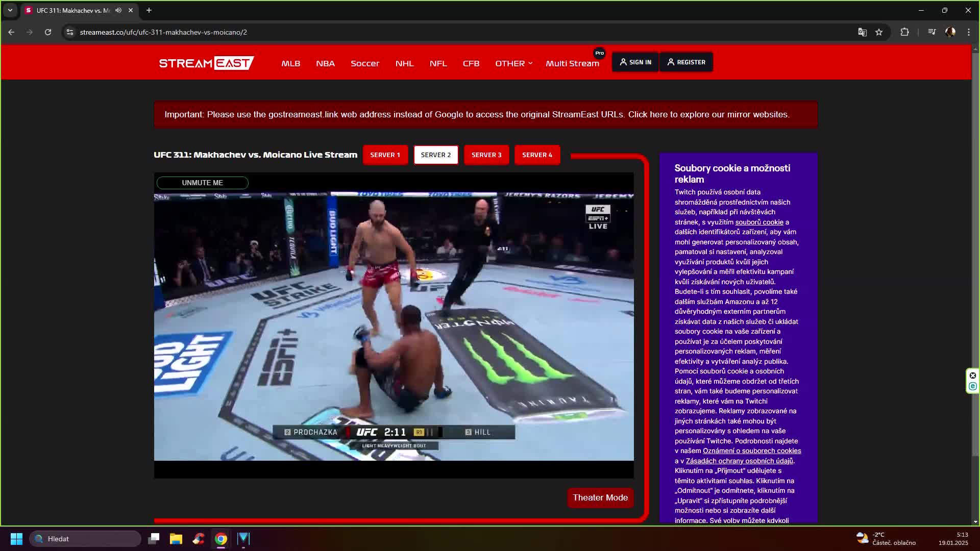
Task: Bookmark this page with star icon
Action: coord(879,32)
